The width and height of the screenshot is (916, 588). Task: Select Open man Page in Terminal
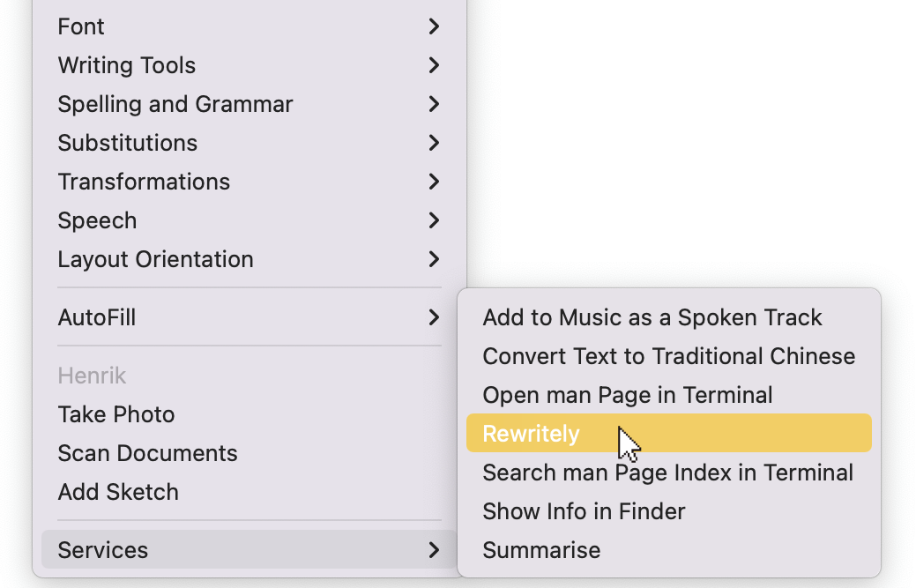tap(669, 395)
